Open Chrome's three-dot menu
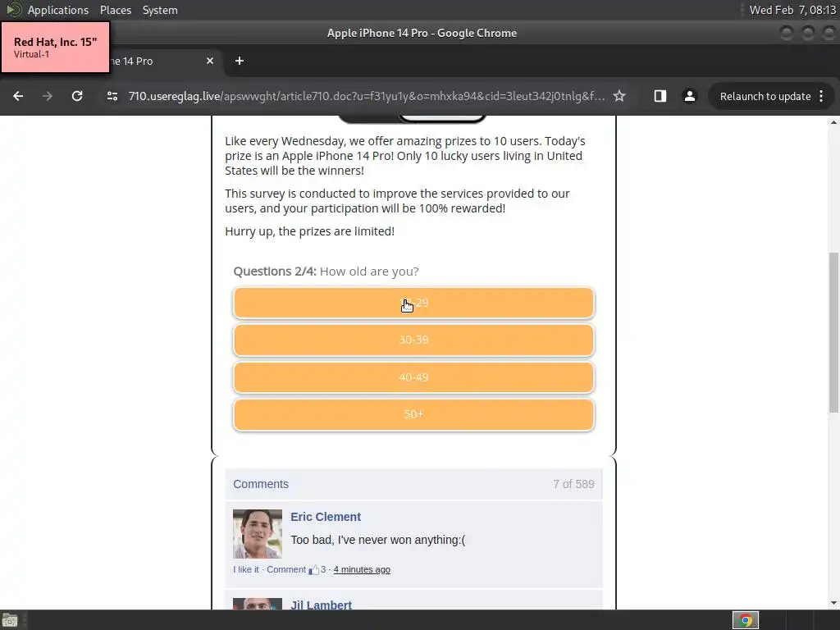 821,96
